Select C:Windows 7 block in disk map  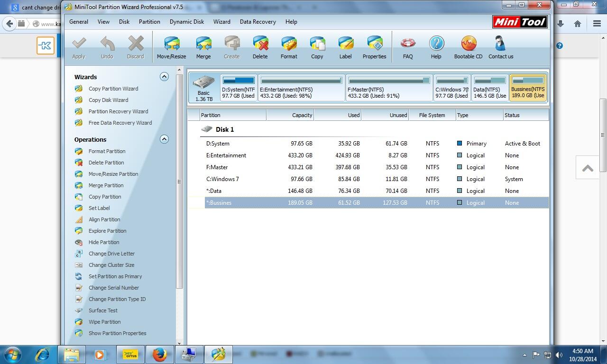point(452,88)
